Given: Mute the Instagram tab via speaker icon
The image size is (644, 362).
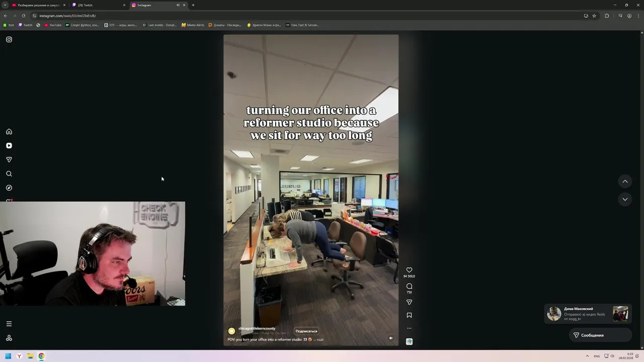Looking at the screenshot, I should coord(178,5).
